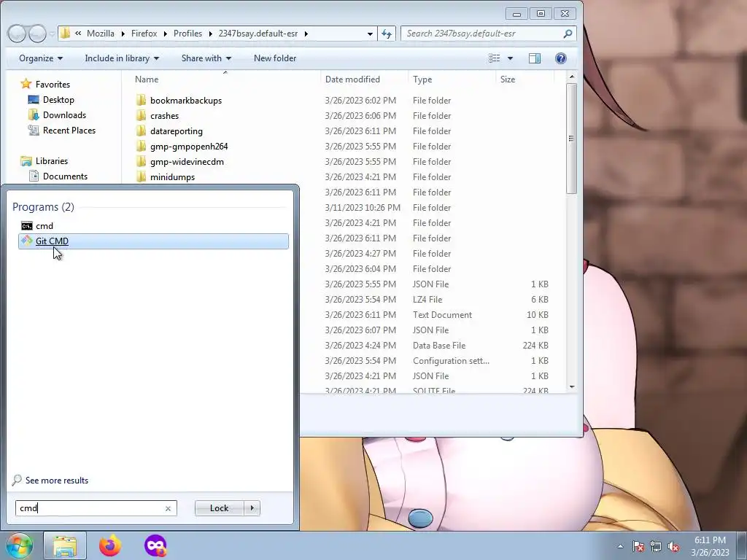Navigate to Firefox breadcrumb
Image resolution: width=747 pixels, height=560 pixels.
click(x=144, y=34)
